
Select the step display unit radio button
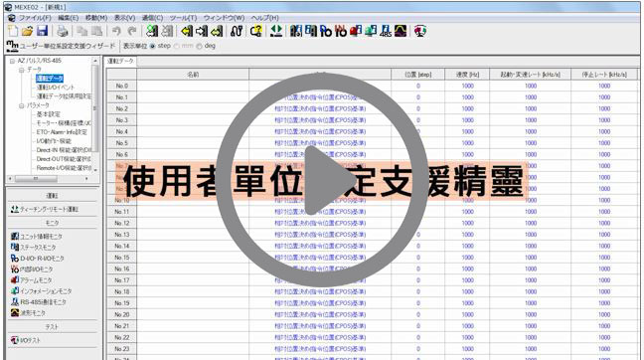click(x=153, y=46)
